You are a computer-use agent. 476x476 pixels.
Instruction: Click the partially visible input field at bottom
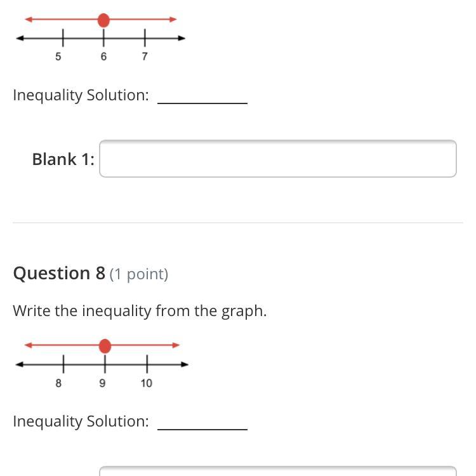277,471
